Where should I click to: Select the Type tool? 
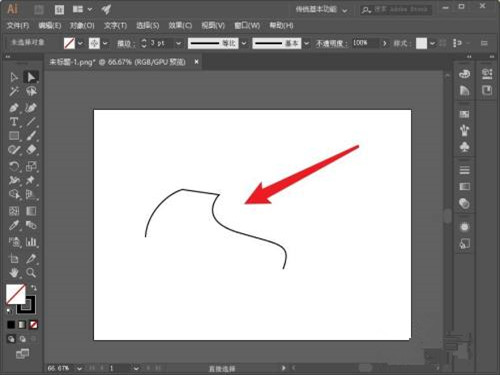coord(14,122)
